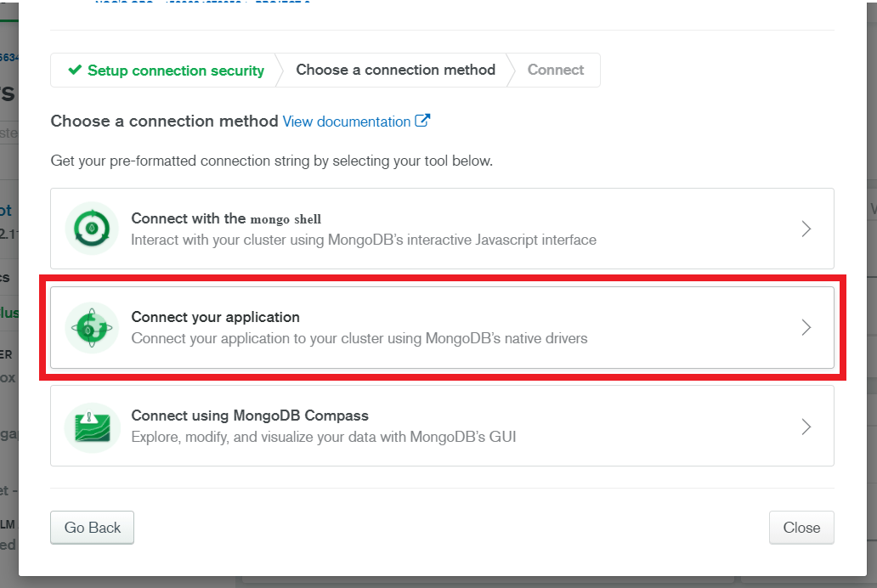Open the View documentation link
The height and width of the screenshot is (588, 877).
pos(346,122)
